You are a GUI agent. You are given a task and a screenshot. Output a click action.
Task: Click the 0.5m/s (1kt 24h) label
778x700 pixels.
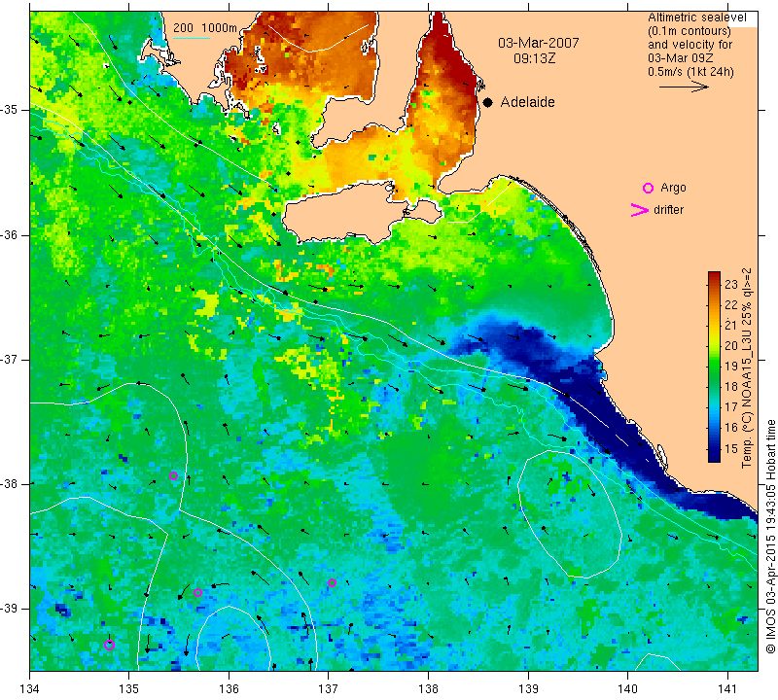coord(690,72)
